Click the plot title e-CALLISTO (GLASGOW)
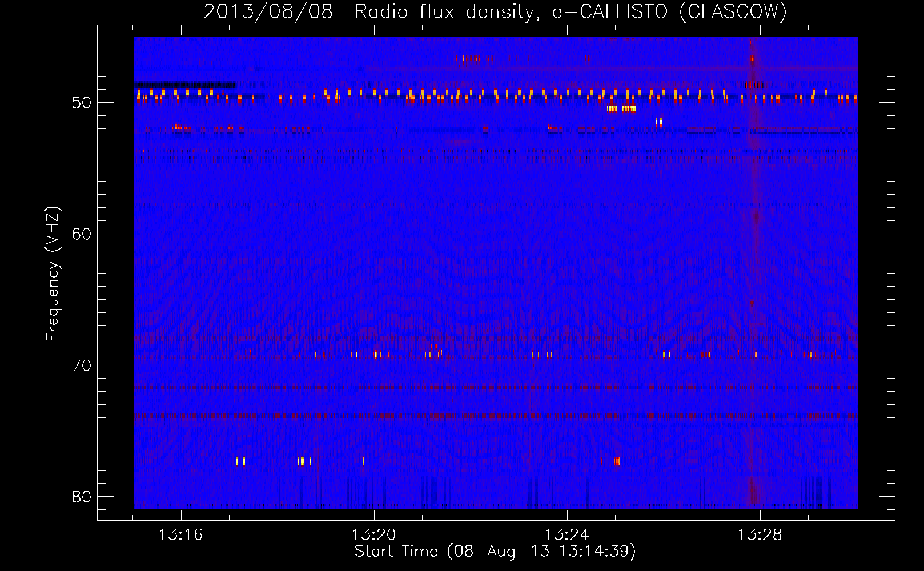The width and height of the screenshot is (924, 571). click(x=669, y=11)
